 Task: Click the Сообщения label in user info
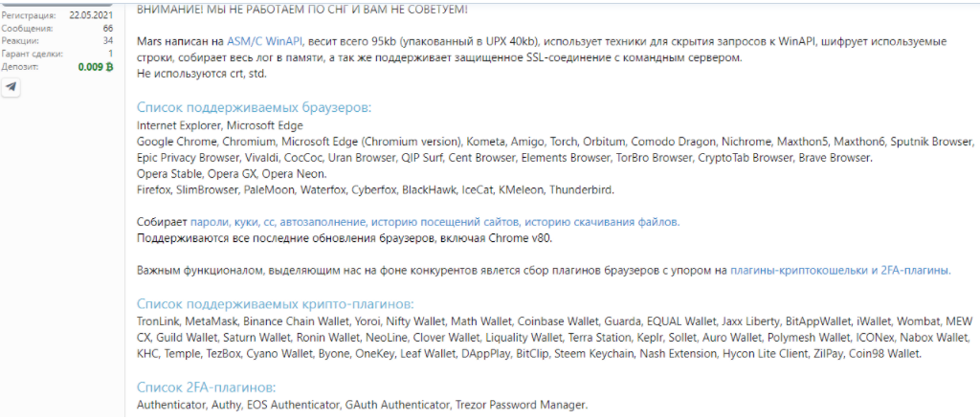[24, 28]
